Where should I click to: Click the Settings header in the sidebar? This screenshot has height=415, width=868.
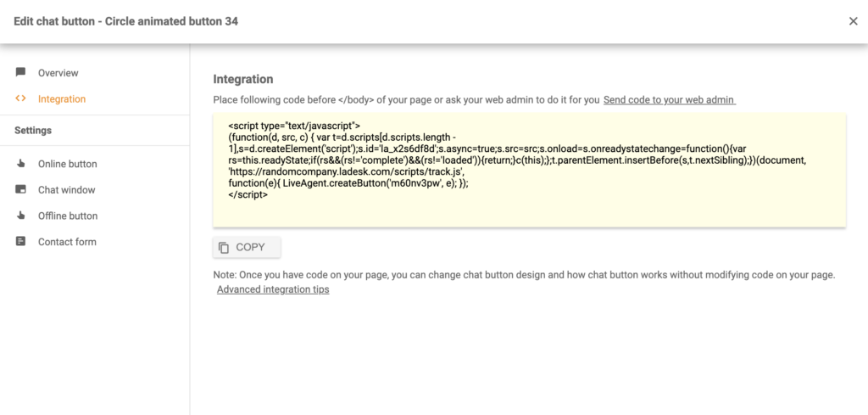pyautogui.click(x=33, y=131)
